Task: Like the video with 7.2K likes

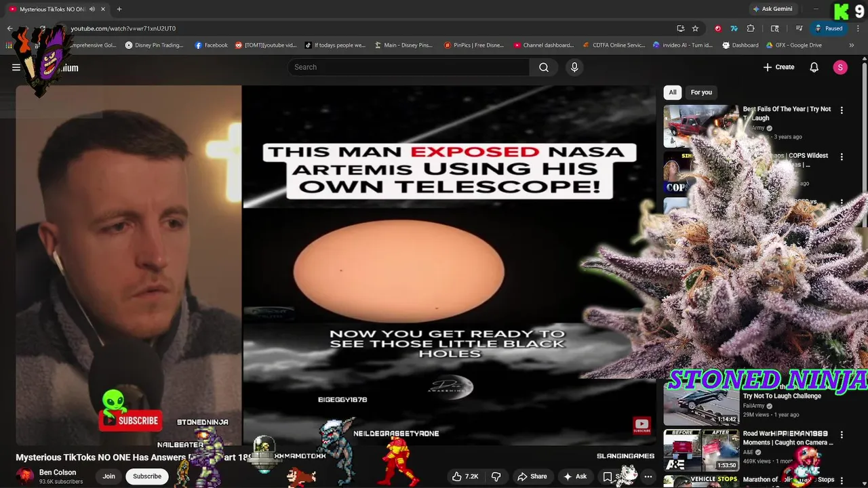Action: point(466,476)
